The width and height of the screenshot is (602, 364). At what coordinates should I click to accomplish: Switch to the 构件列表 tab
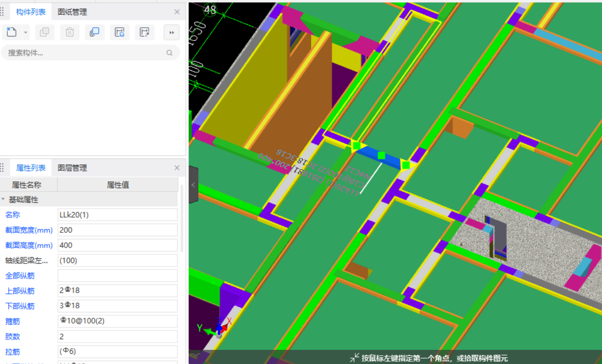[31, 12]
